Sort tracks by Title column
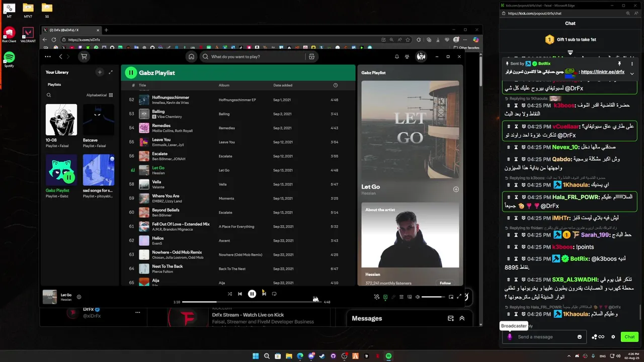 click(142, 85)
